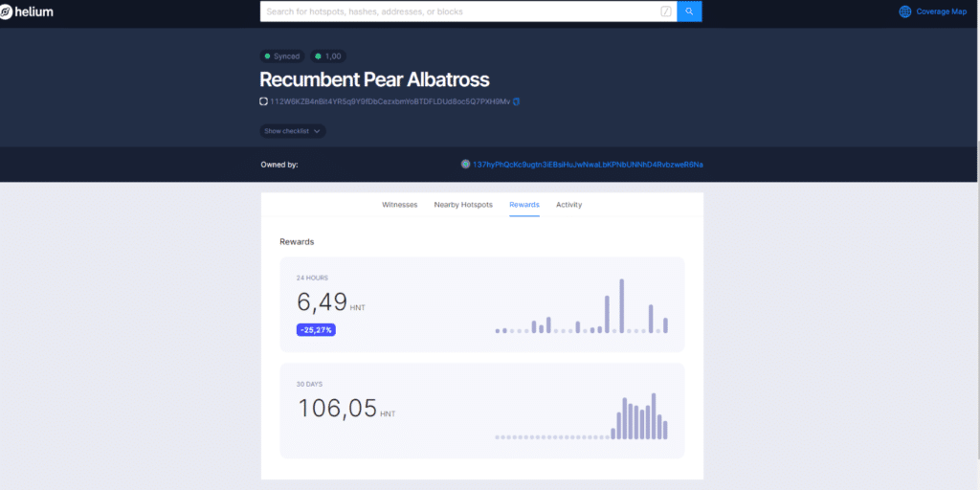Click the Synced status badge

tap(281, 56)
